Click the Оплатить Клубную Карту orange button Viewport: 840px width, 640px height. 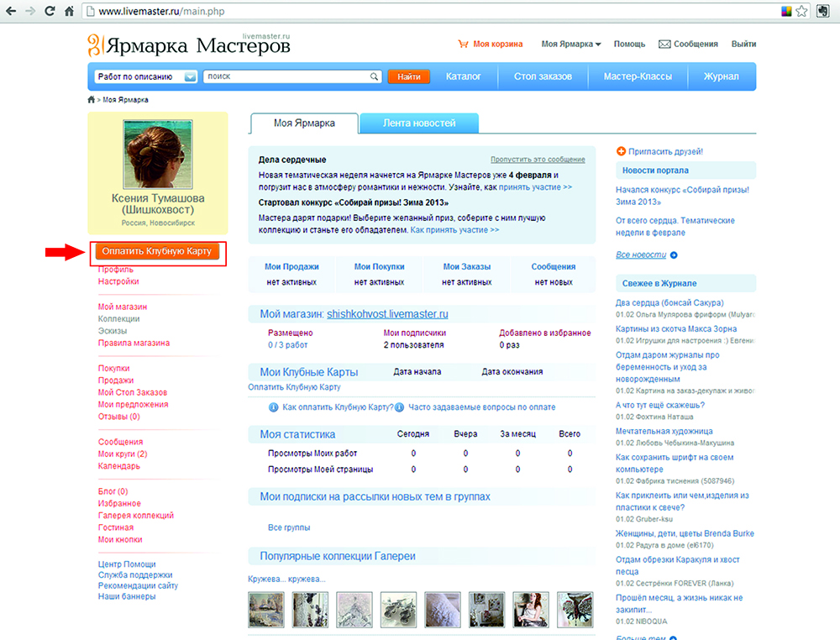(158, 251)
